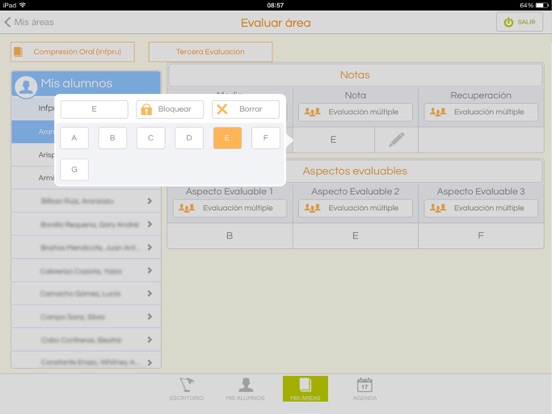The width and height of the screenshot is (552, 414).
Task: Click the calendar Agenda icon
Action: 365,385
